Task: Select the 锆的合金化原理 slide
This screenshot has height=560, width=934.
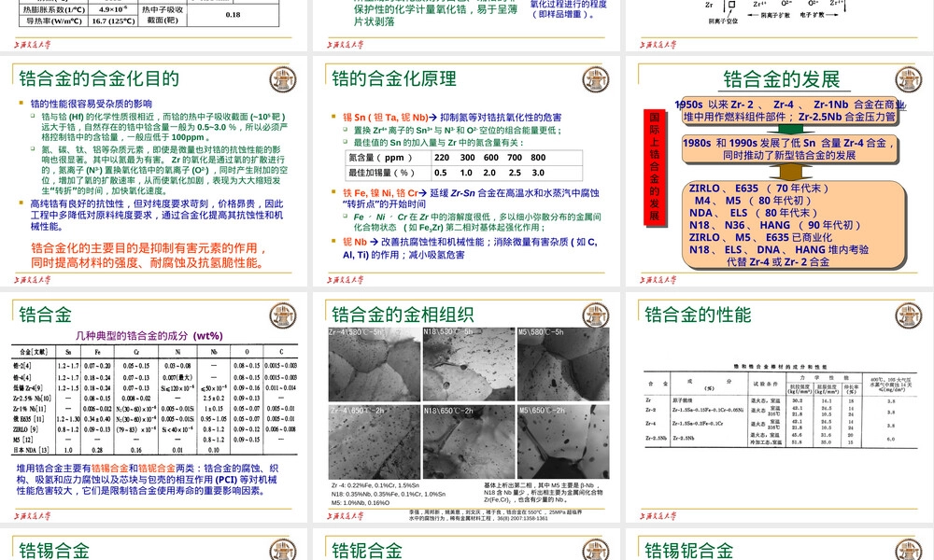Action: coord(466,172)
